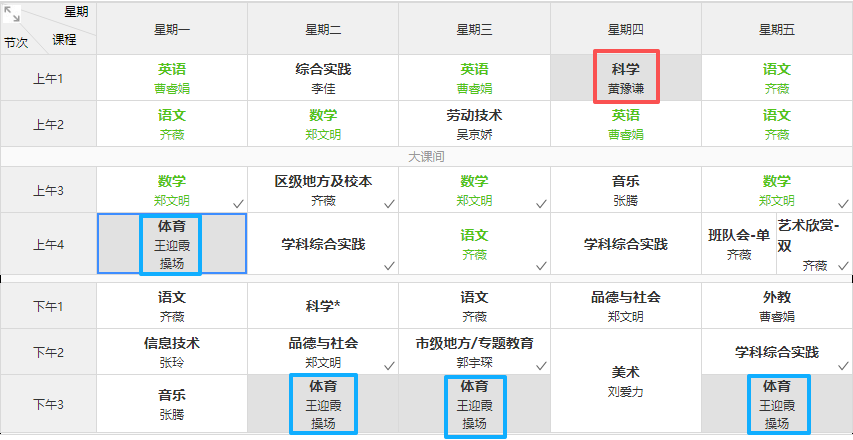Image resolution: width=853 pixels, height=440 pixels.
Task: Toggle checkmark in Friday 上午3 数学 cell
Action: (x=843, y=204)
